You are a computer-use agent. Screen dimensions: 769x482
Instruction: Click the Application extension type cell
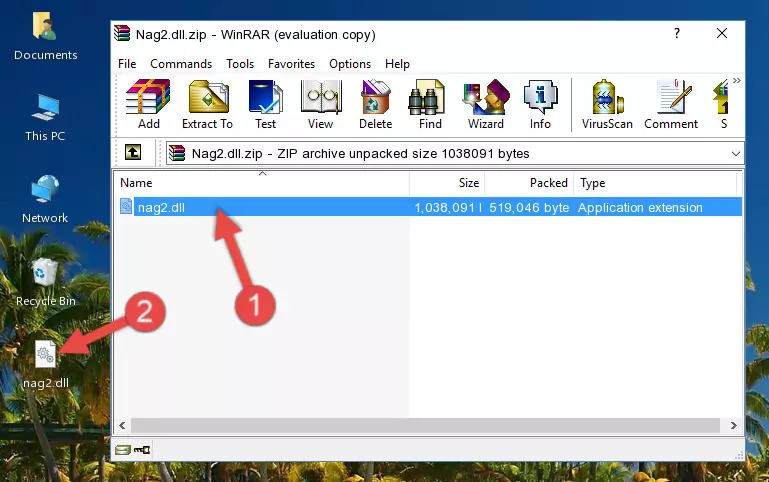coord(640,207)
